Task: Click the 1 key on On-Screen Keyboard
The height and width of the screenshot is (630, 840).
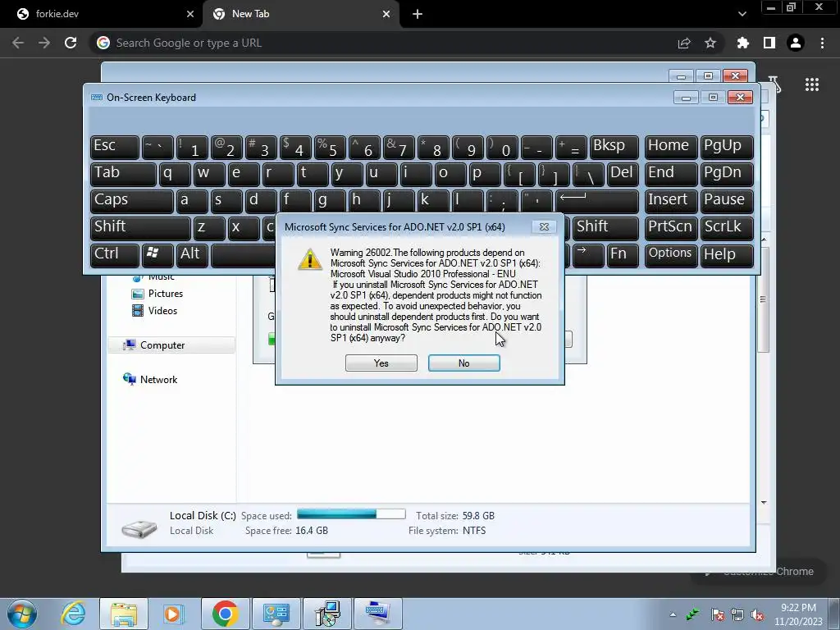Action: tap(192, 147)
